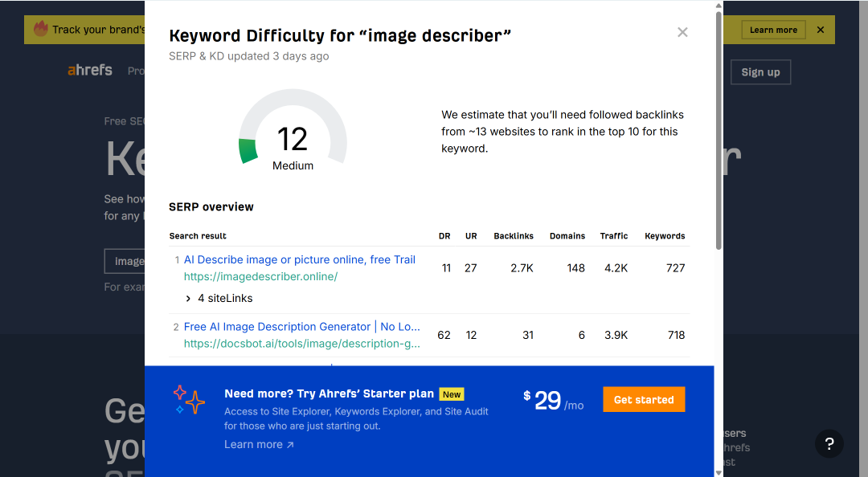
Task: Click the Get started orange button
Action: click(644, 400)
